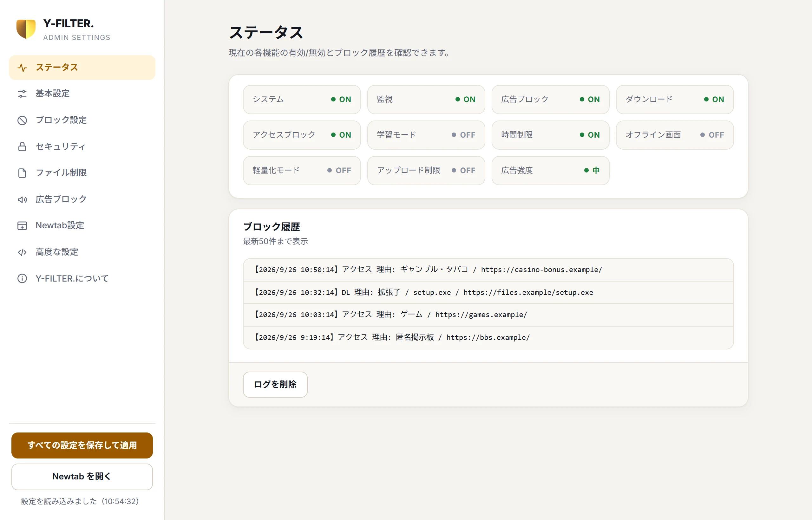Click the 軽量化モード OFF status card
The width and height of the screenshot is (812, 520).
[x=302, y=171]
